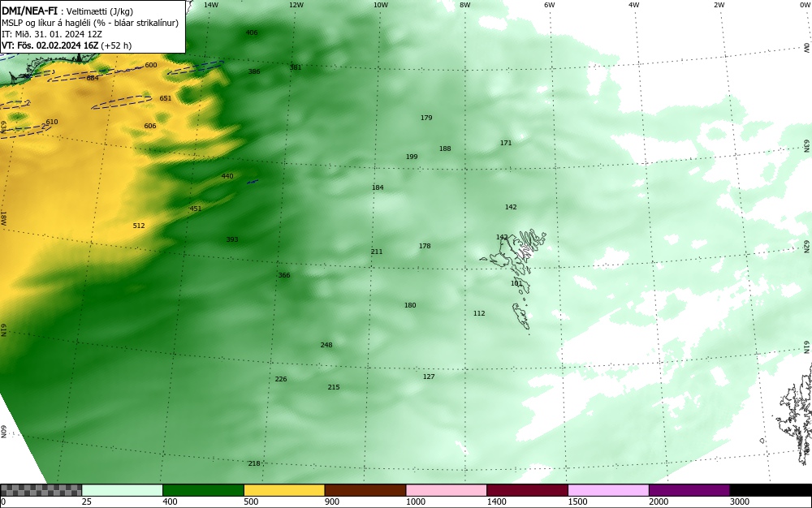Click the '14W' longitude label
Image resolution: width=812 pixels, height=508 pixels.
tap(211, 5)
